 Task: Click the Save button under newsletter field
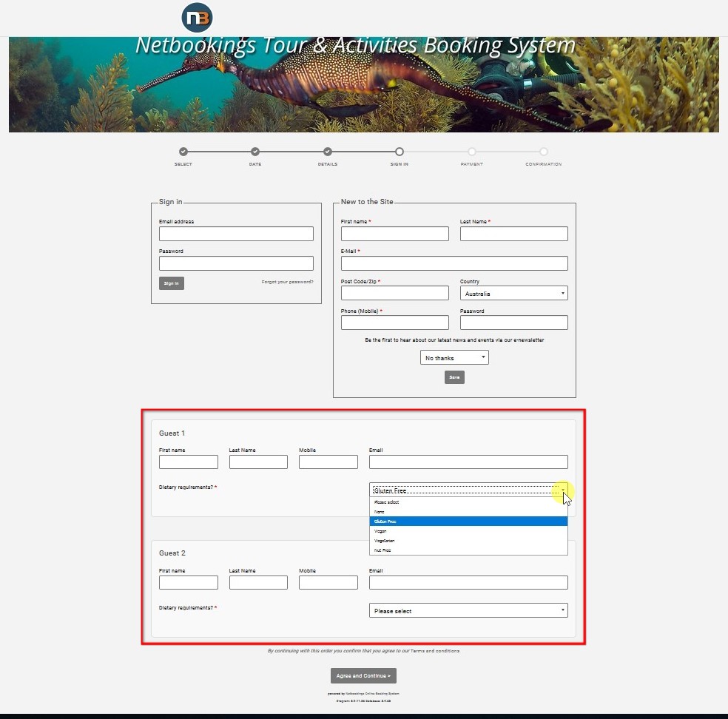[454, 377]
